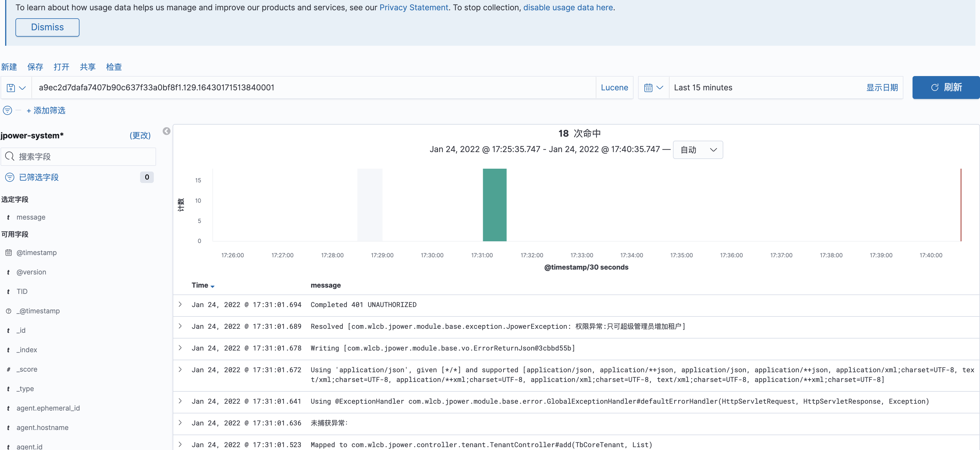Dismiss the usage data notice
The width and height of the screenshot is (980, 450).
pos(47,27)
